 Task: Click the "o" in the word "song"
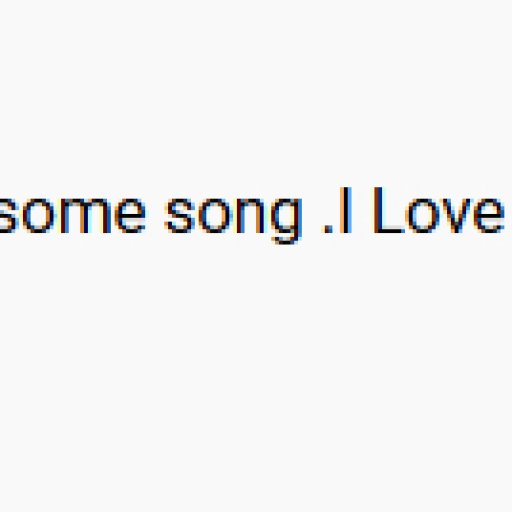pos(215,215)
